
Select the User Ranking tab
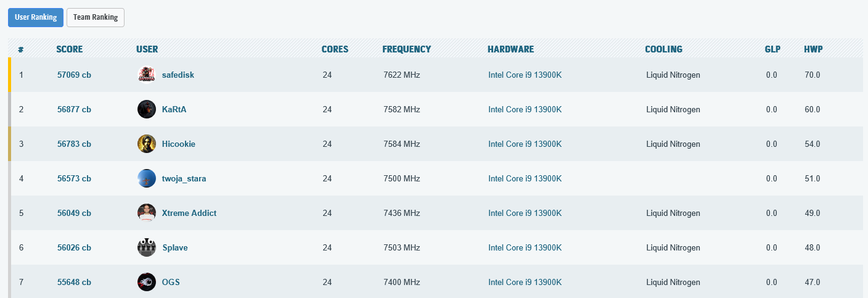coord(36,17)
